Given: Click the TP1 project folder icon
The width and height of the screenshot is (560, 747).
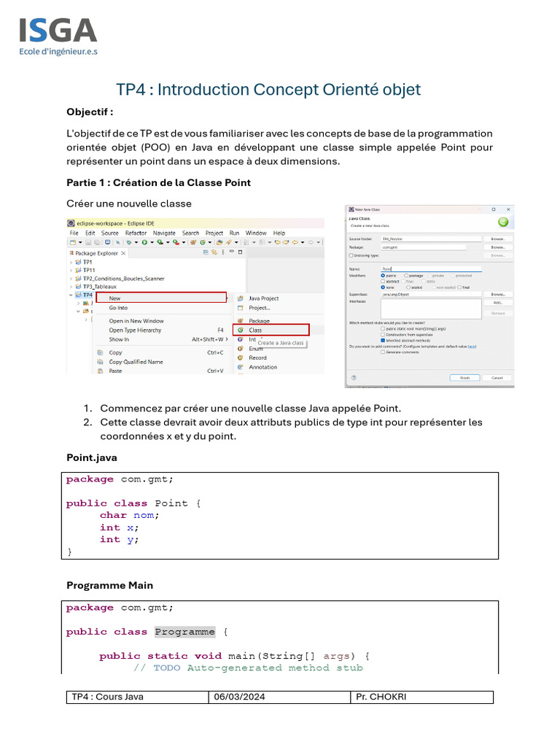Looking at the screenshot, I should click(78, 262).
